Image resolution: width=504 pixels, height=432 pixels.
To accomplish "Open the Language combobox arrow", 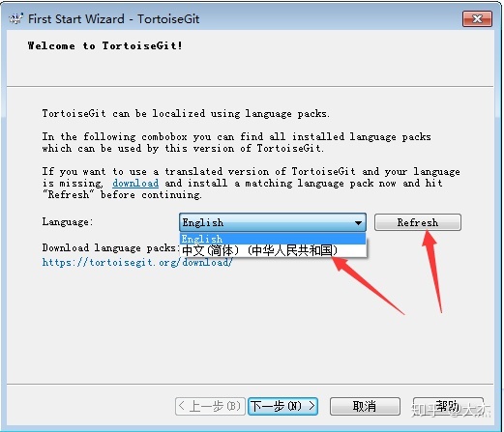I will pyautogui.click(x=358, y=222).
